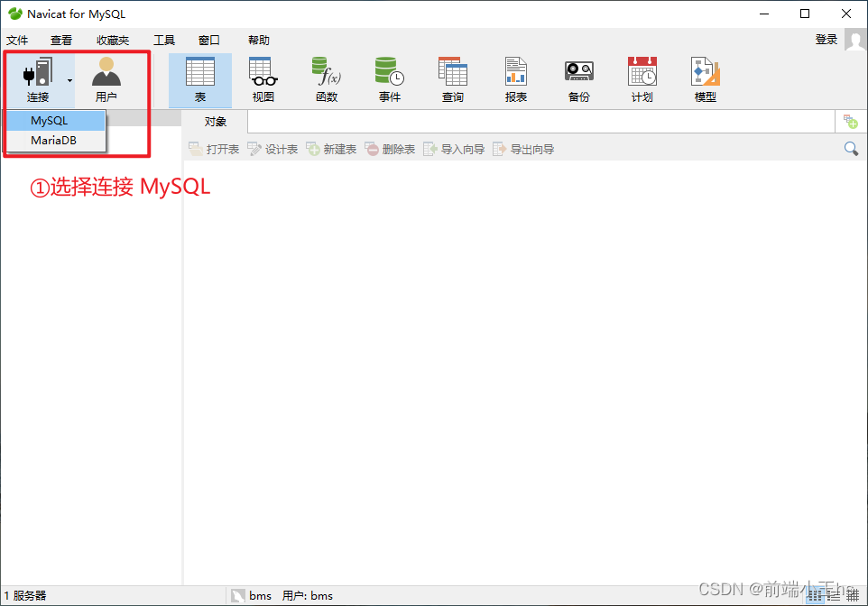Viewport: 868px width, 606px height.
Task: Open the File (文件) menu
Action: point(17,41)
